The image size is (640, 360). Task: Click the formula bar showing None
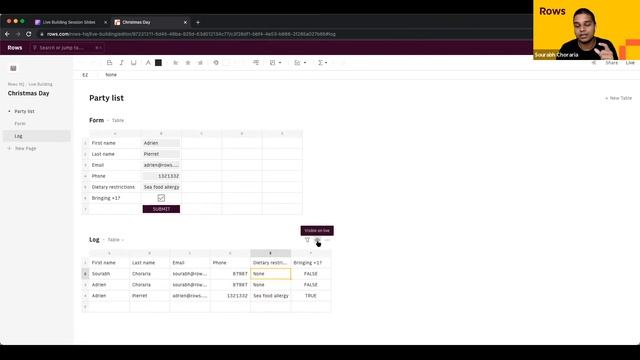(111, 75)
